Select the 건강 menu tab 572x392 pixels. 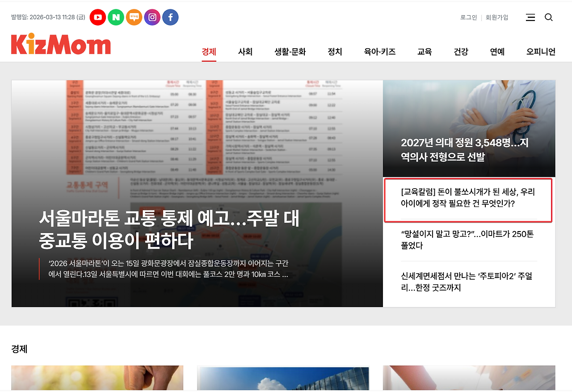pyautogui.click(x=461, y=52)
